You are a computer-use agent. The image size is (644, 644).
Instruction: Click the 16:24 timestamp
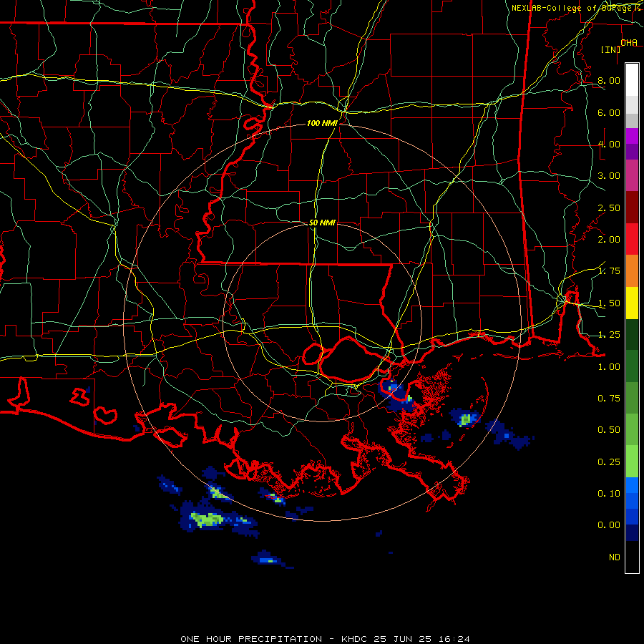coord(454,639)
